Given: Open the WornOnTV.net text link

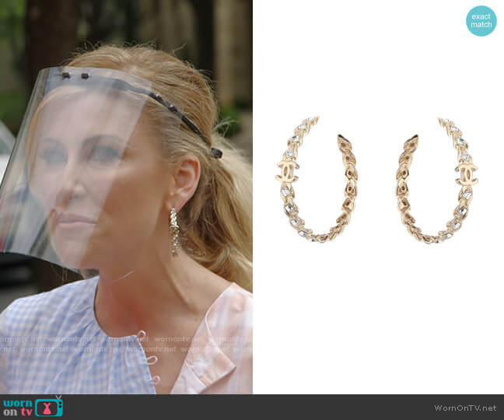Looking at the screenshot, I should (465, 408).
